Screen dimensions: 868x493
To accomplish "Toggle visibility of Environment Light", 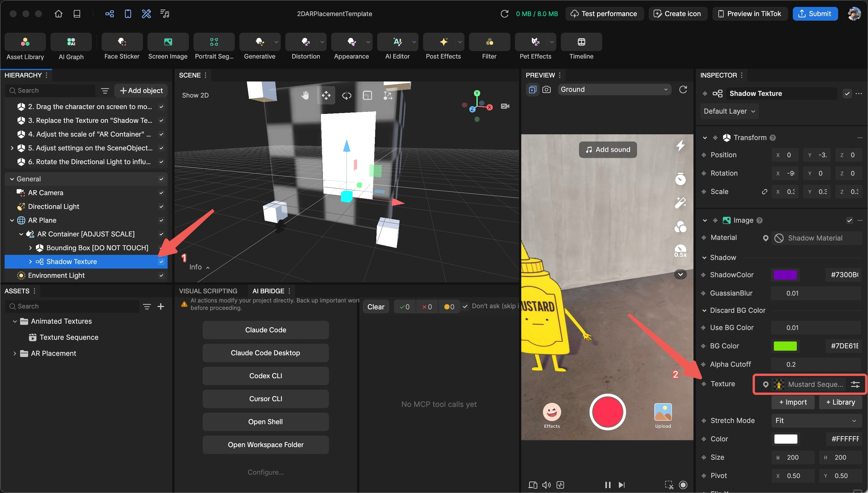I will (161, 275).
